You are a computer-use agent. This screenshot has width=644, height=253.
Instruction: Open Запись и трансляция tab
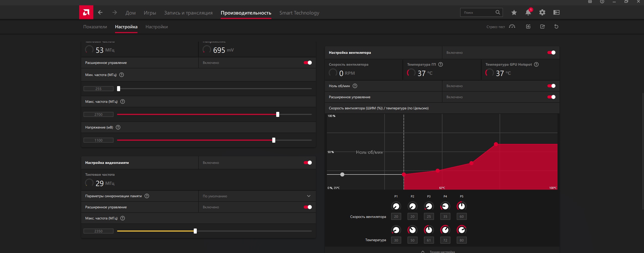[x=188, y=13]
